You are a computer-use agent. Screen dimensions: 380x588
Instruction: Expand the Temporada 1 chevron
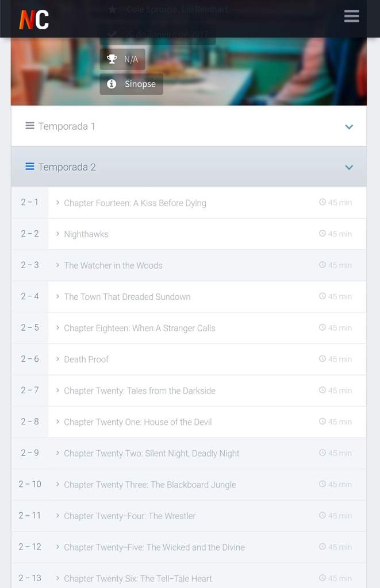point(349,127)
